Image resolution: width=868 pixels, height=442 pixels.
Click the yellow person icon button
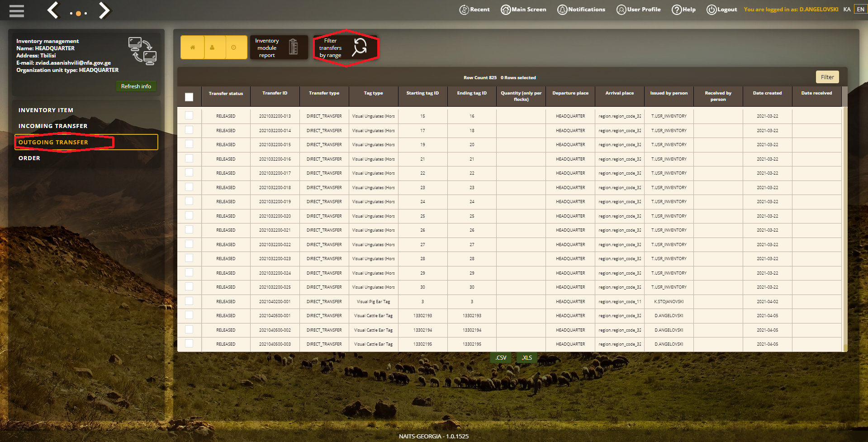[212, 48]
